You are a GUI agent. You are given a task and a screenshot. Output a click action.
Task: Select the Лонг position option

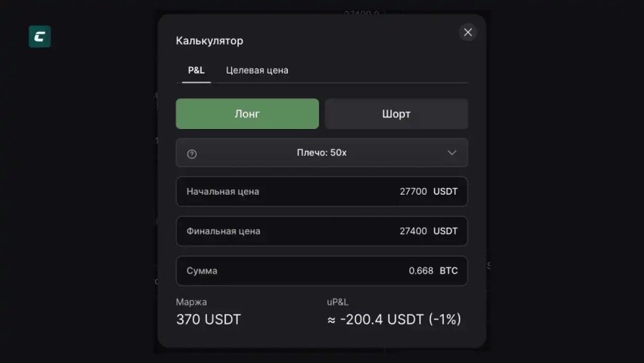[247, 114]
